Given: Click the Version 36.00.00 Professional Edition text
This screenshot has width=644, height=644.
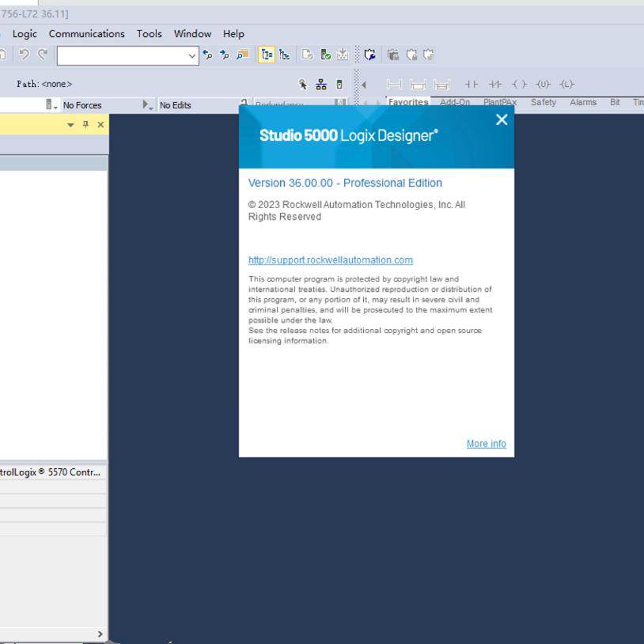Looking at the screenshot, I should (345, 183).
